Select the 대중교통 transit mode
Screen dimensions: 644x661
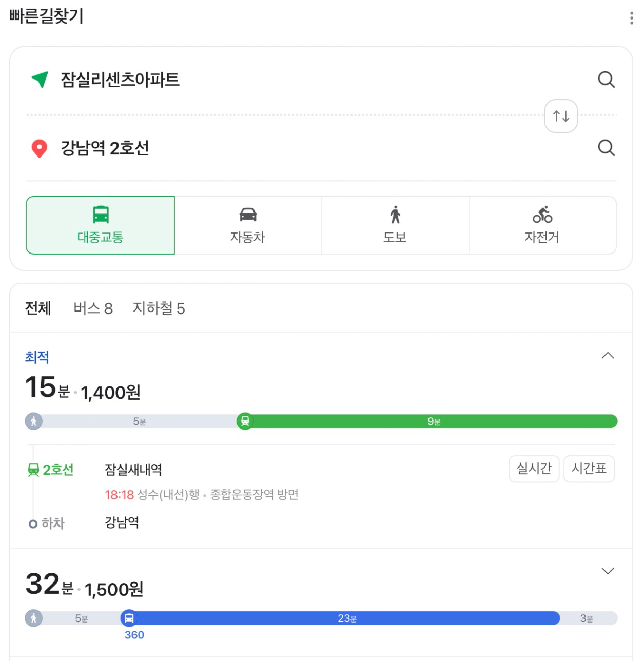pyautogui.click(x=101, y=225)
